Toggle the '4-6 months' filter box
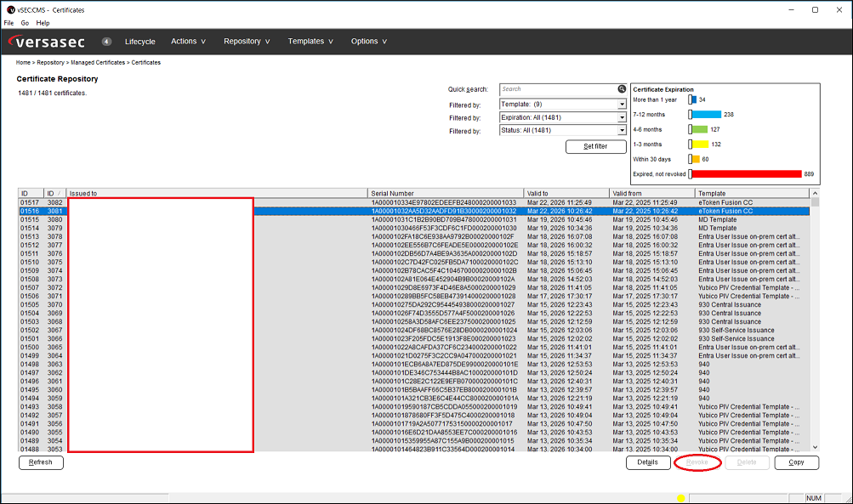 [x=690, y=129]
